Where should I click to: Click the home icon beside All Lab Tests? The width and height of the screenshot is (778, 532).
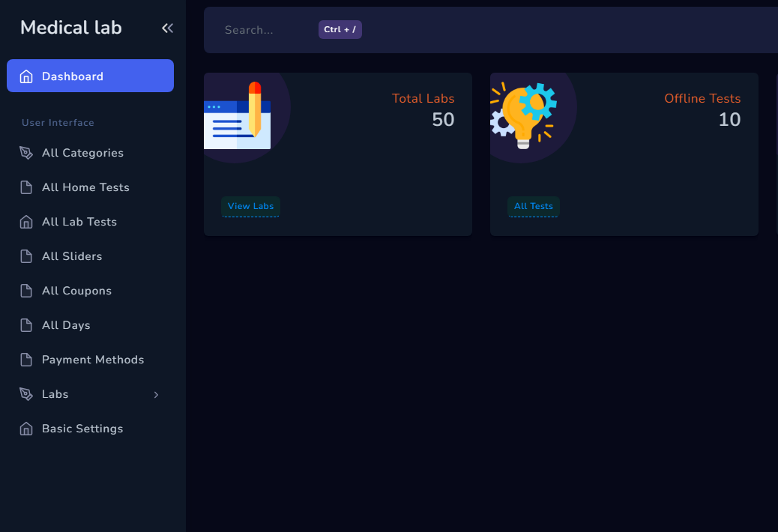point(26,222)
